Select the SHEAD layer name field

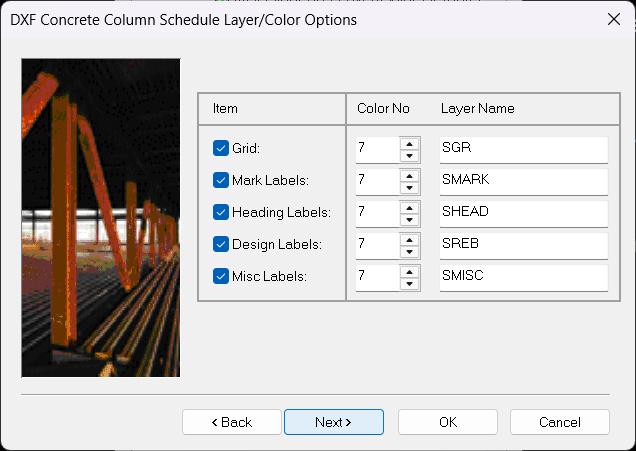tap(523, 213)
